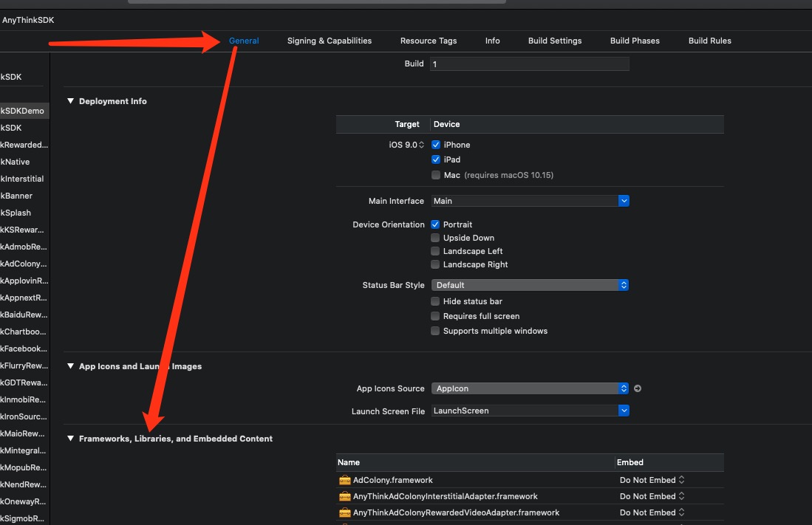
Task: Collapse App Icons and Launch Images section
Action: (x=70, y=366)
